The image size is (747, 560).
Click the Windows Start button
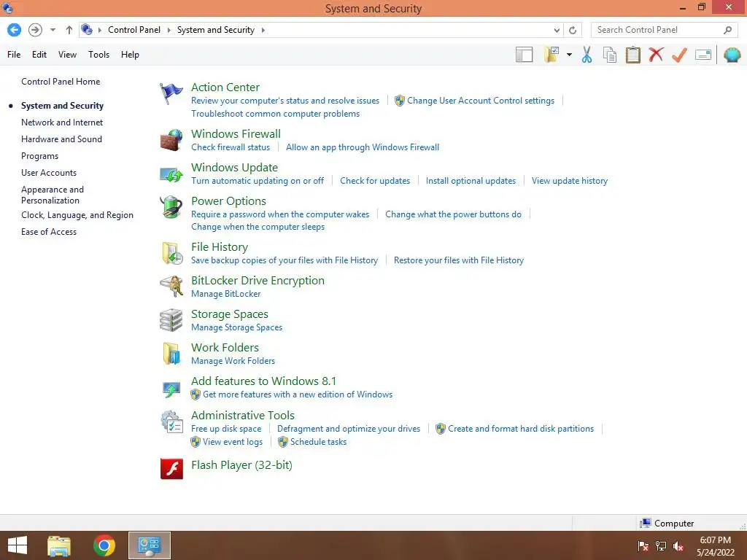pyautogui.click(x=18, y=545)
